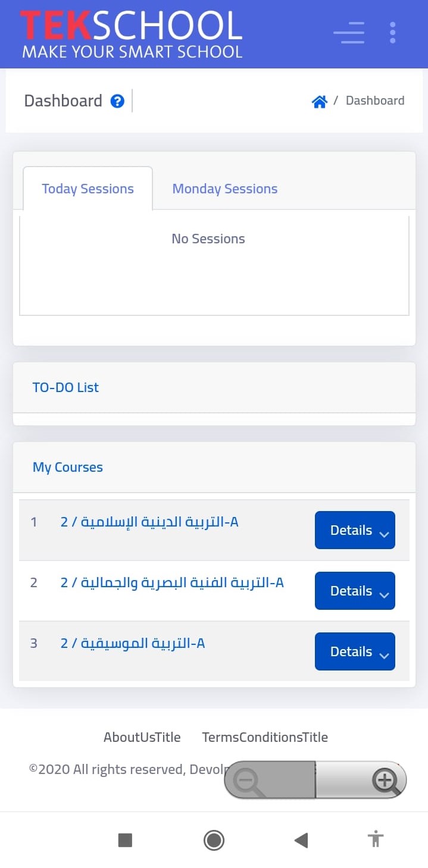
Task: Tap the zoom out magnifier icon
Action: pyautogui.click(x=248, y=780)
